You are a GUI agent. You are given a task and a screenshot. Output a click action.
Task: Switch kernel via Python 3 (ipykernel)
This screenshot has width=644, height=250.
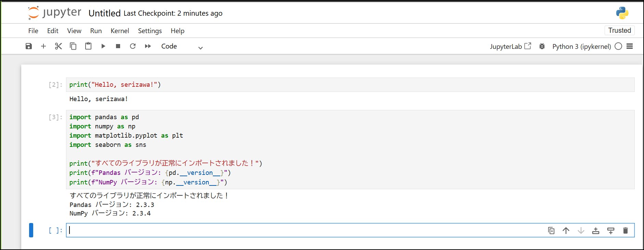pyautogui.click(x=581, y=46)
